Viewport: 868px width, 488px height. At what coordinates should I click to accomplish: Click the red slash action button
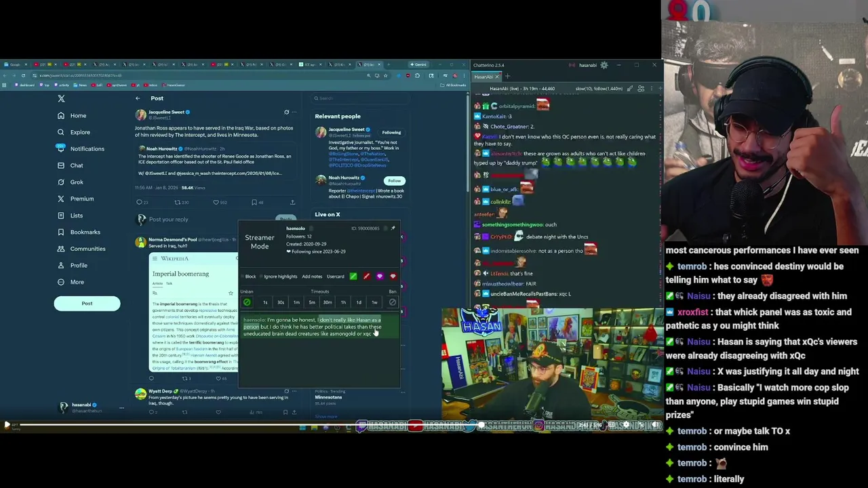[367, 277]
